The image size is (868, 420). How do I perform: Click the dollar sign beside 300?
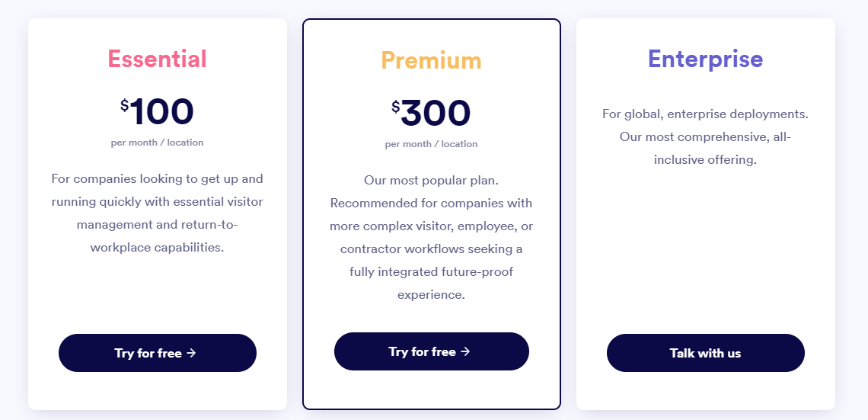[x=395, y=107]
